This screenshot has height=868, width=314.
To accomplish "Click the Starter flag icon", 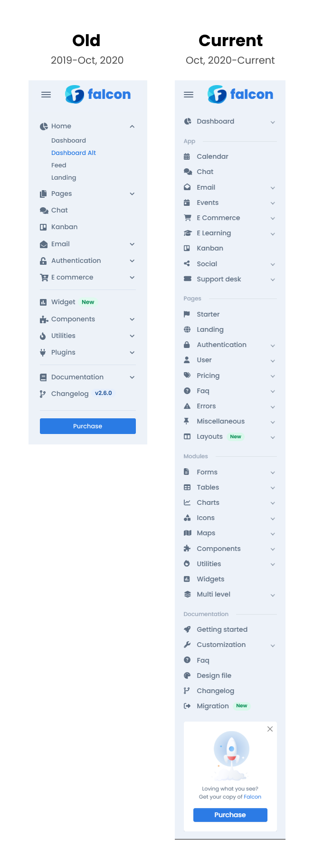I will click(x=187, y=314).
